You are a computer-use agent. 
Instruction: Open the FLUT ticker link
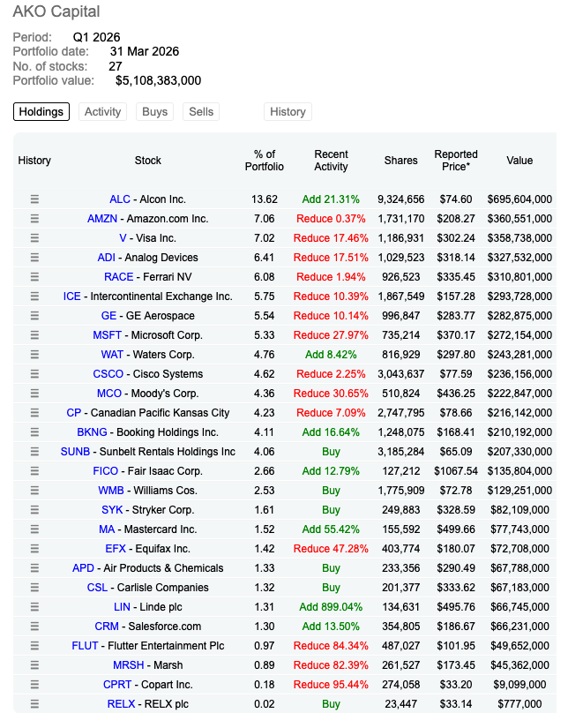[x=85, y=646]
